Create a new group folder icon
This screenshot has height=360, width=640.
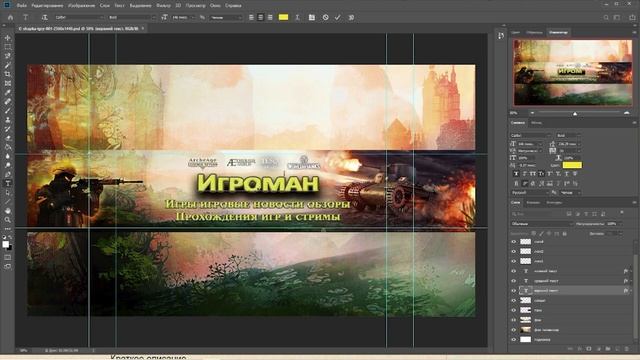pos(608,349)
